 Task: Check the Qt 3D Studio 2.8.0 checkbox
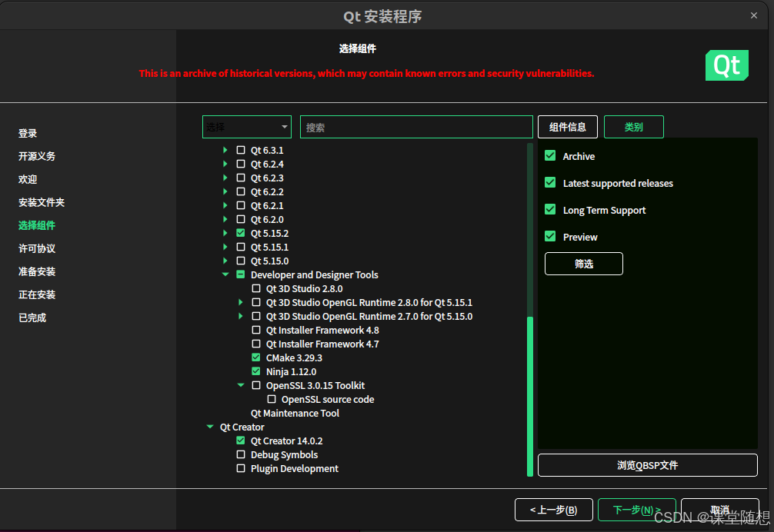[x=256, y=288]
